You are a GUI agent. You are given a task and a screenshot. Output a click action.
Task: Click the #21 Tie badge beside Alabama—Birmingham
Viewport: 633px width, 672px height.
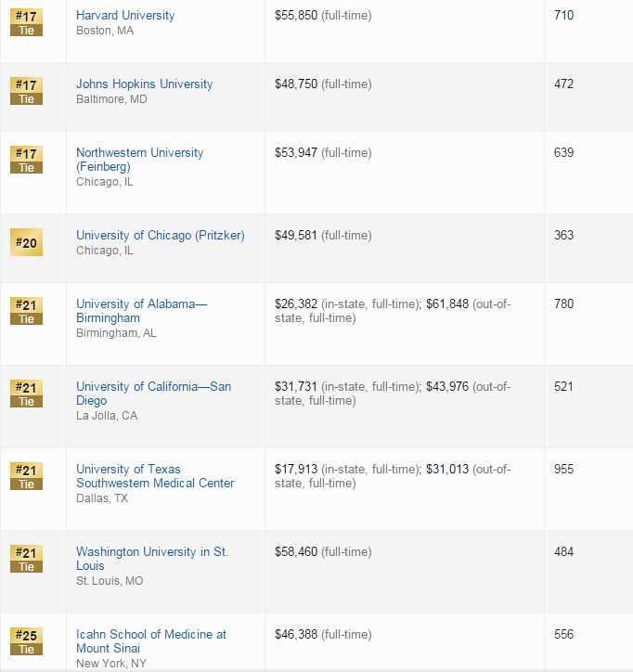click(x=26, y=312)
